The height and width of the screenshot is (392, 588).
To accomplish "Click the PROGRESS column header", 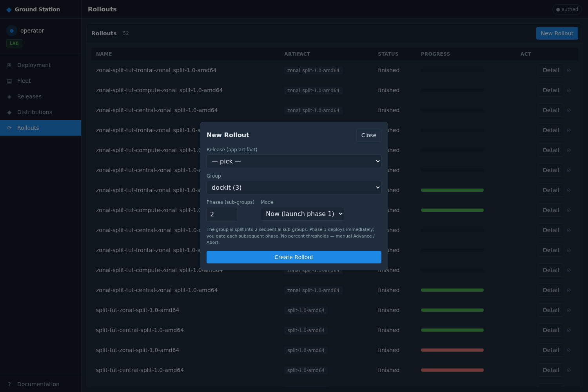I will [x=436, y=54].
